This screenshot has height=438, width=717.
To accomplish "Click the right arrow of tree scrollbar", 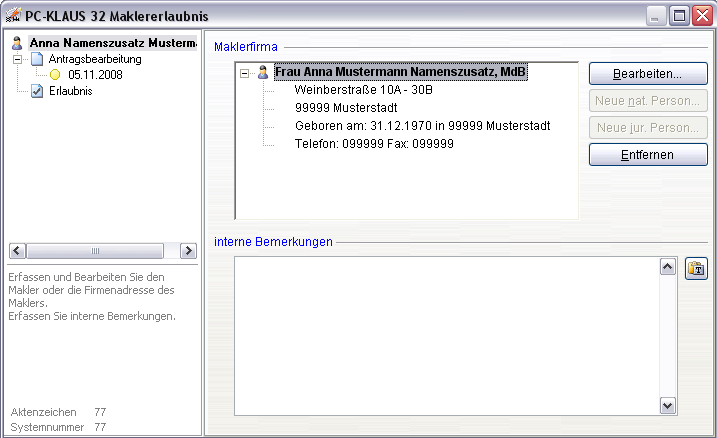I will tap(187, 250).
